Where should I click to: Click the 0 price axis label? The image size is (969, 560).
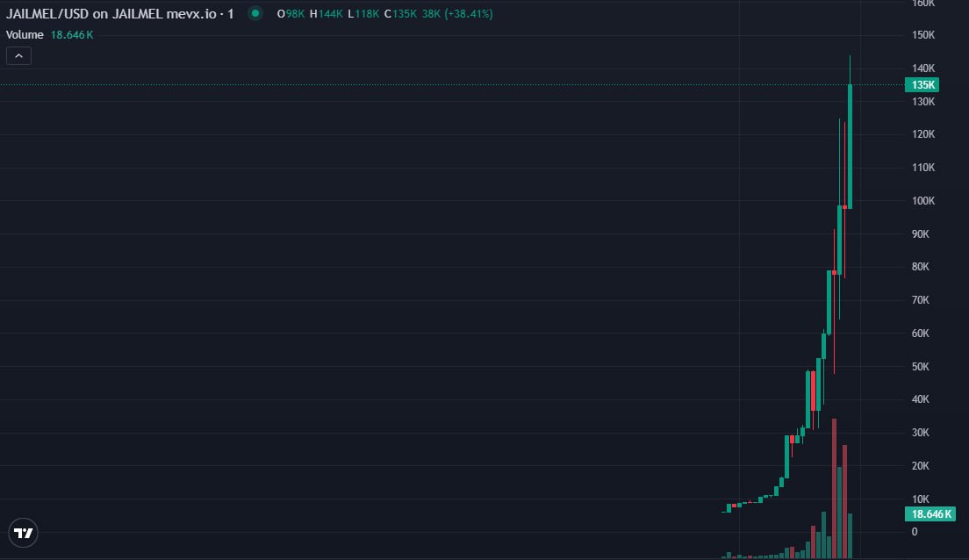915,532
